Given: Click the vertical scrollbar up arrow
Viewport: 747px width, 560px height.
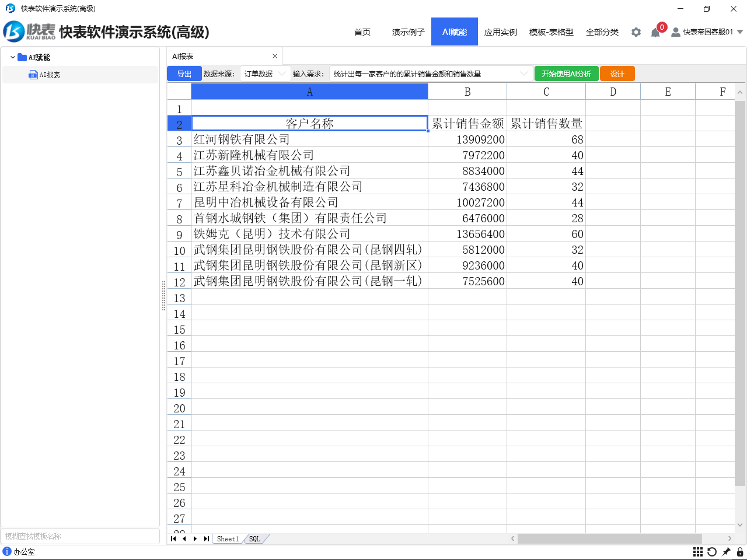Looking at the screenshot, I should (740, 92).
